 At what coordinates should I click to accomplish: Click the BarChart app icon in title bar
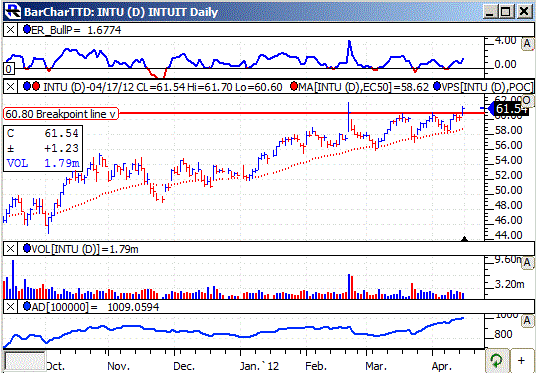[14, 11]
